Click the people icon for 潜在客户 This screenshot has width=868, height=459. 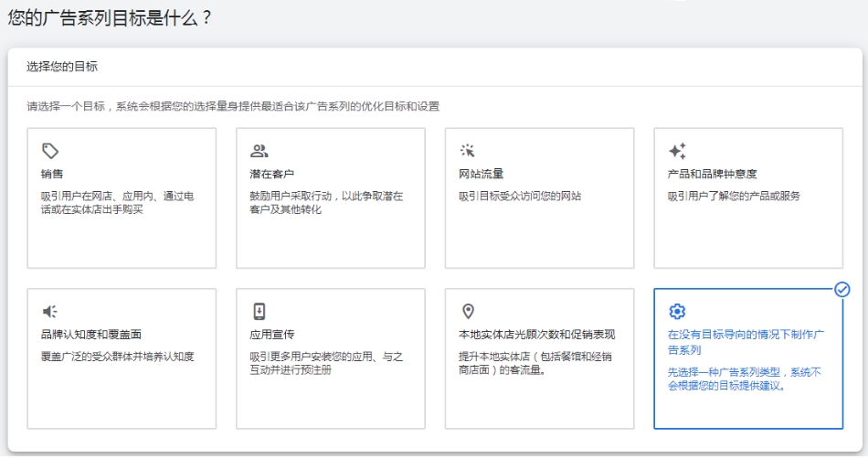(259, 151)
